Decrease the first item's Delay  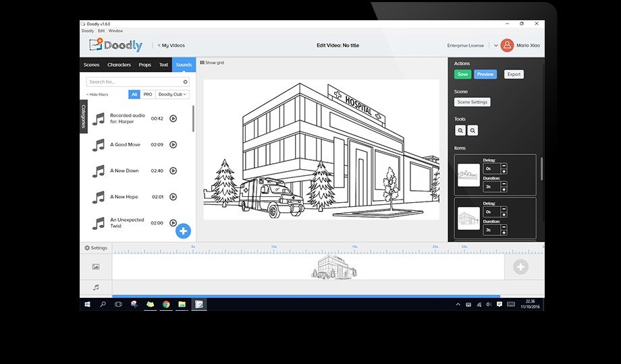(x=504, y=166)
